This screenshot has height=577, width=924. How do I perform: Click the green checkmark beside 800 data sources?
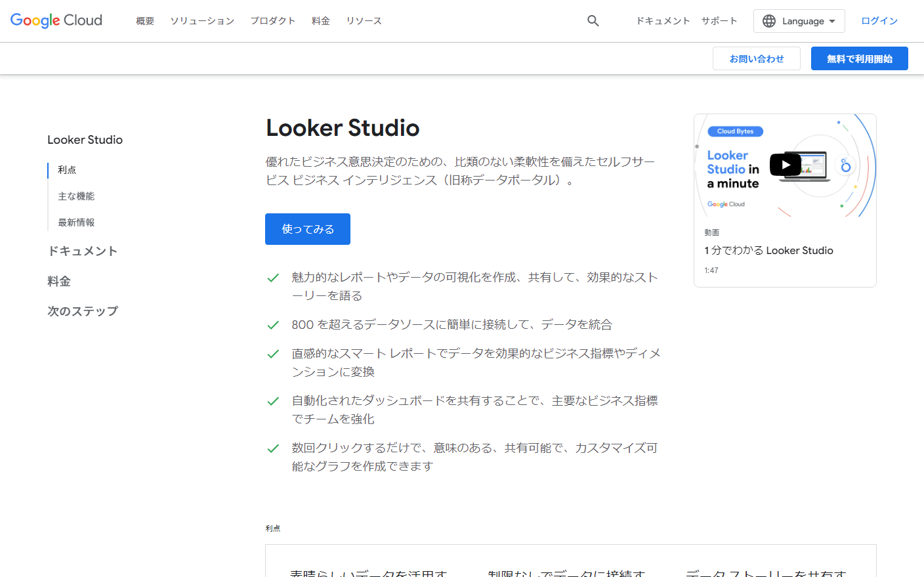click(x=273, y=324)
